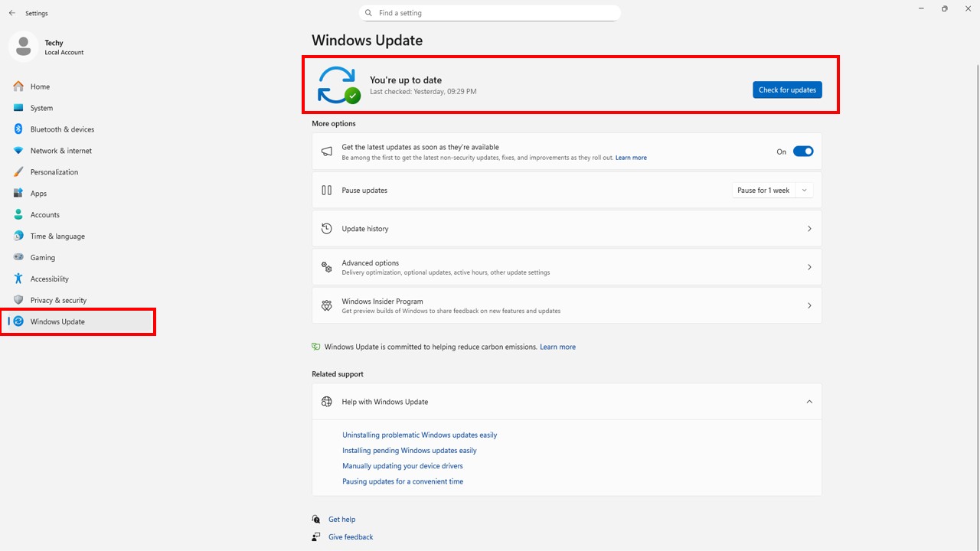Click the Gaming controller icon
This screenshot has width=980, height=551.
(18, 258)
